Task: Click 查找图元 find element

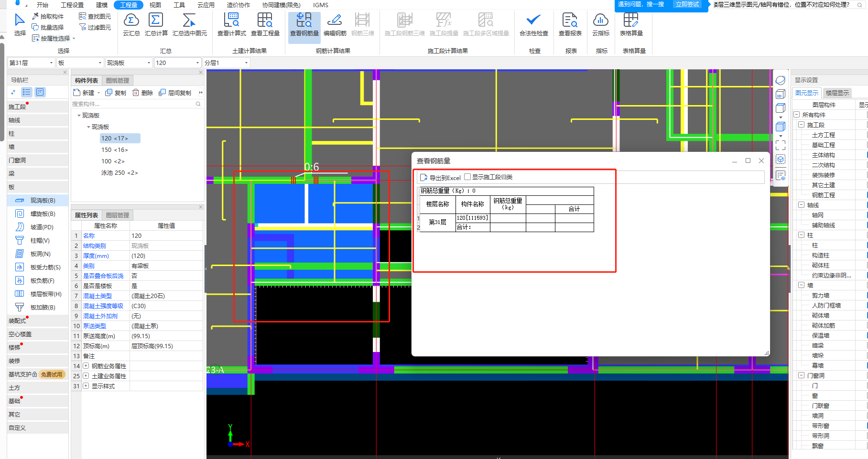Action: click(x=95, y=16)
